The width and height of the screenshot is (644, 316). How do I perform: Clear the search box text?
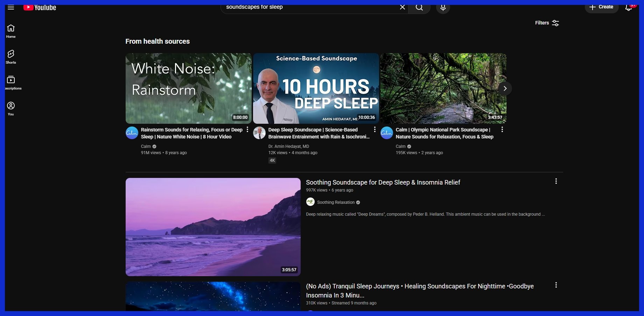[x=402, y=7]
